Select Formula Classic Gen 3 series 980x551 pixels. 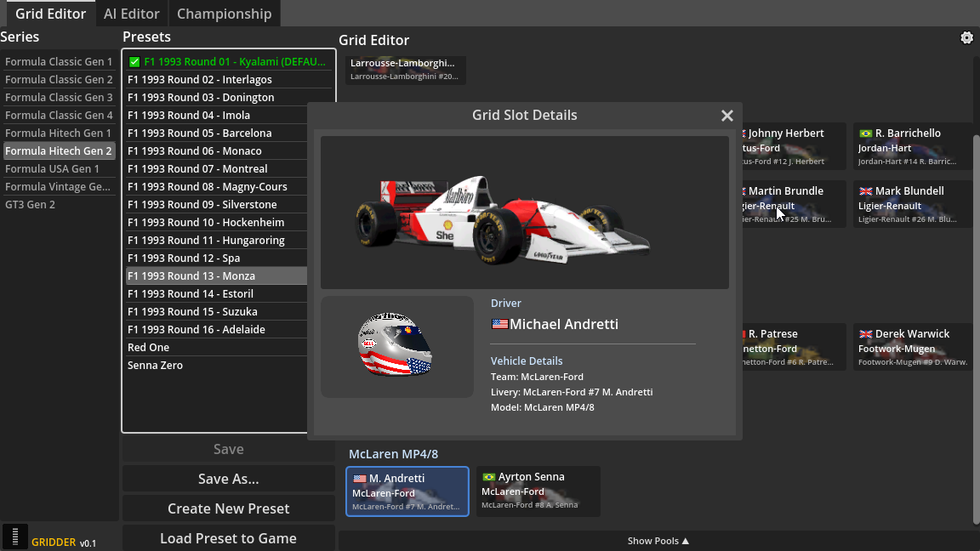pyautogui.click(x=60, y=98)
